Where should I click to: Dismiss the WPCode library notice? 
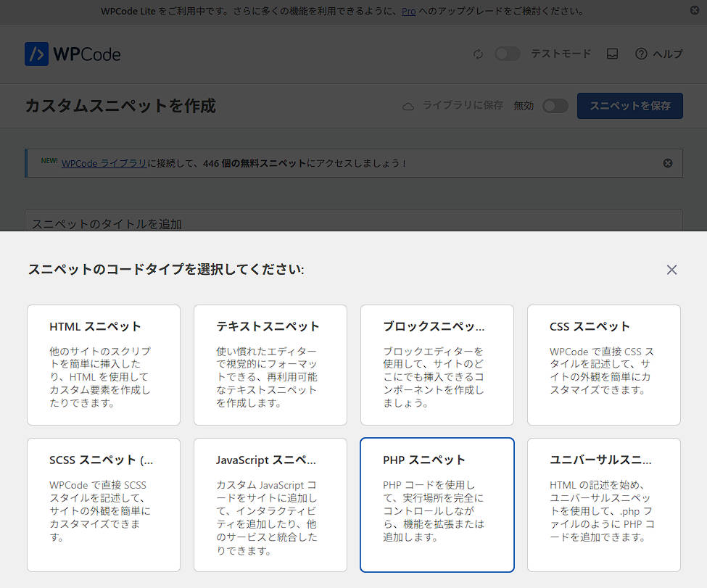pos(668,163)
